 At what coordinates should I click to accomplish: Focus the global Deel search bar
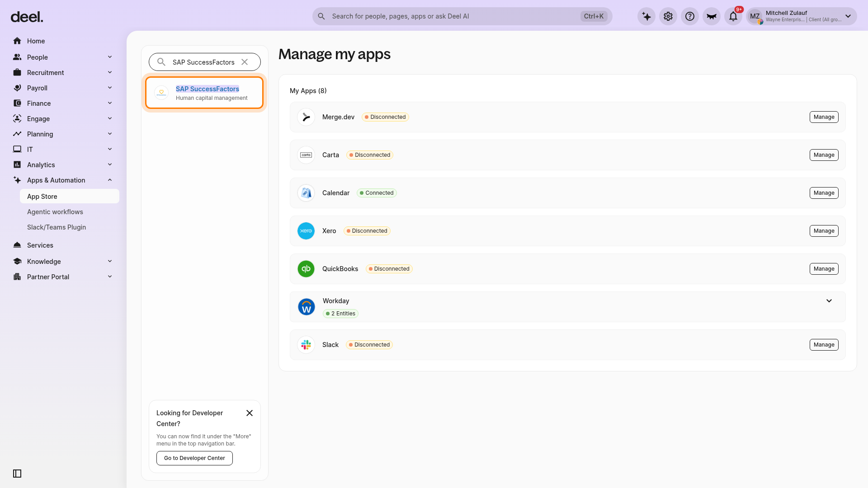click(462, 16)
